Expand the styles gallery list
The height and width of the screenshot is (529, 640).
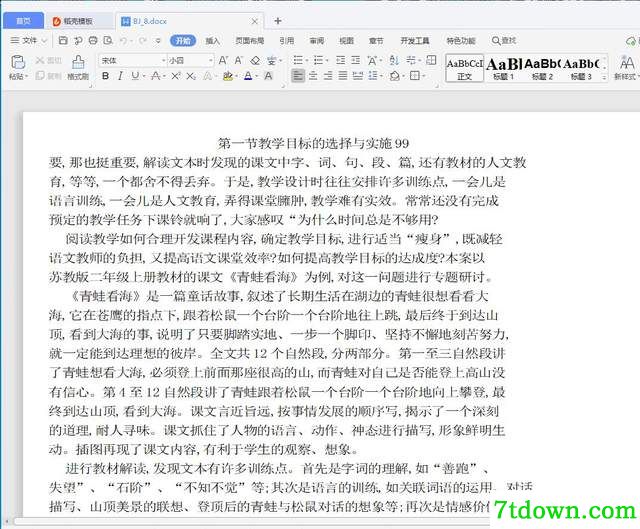tap(604, 77)
